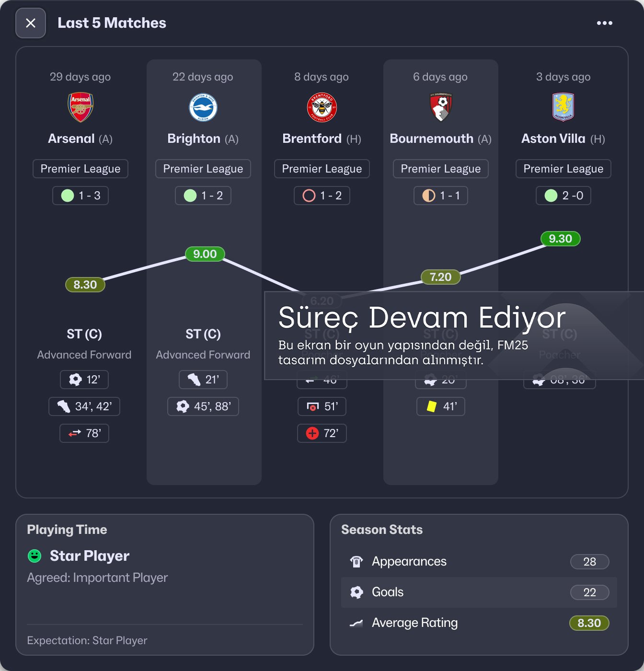
Task: Click 'Advanced Forward' under the Arsenal match
Action: (x=84, y=355)
